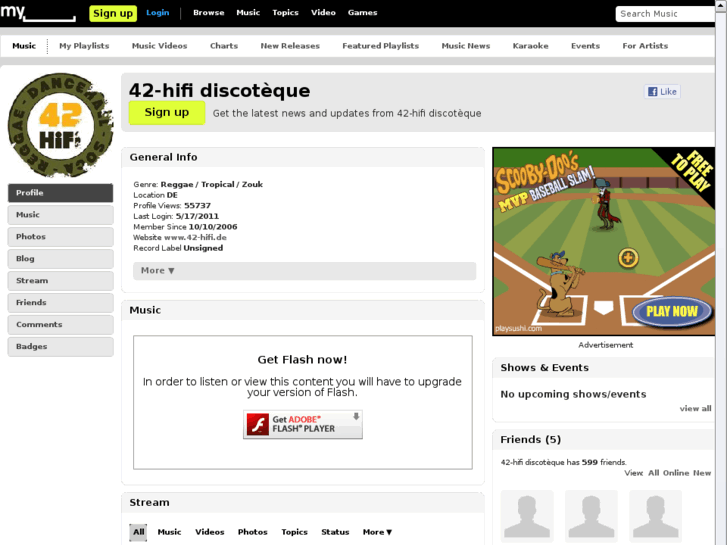This screenshot has width=727, height=545.
Task: Select Comments in the sidebar
Action: click(60, 325)
